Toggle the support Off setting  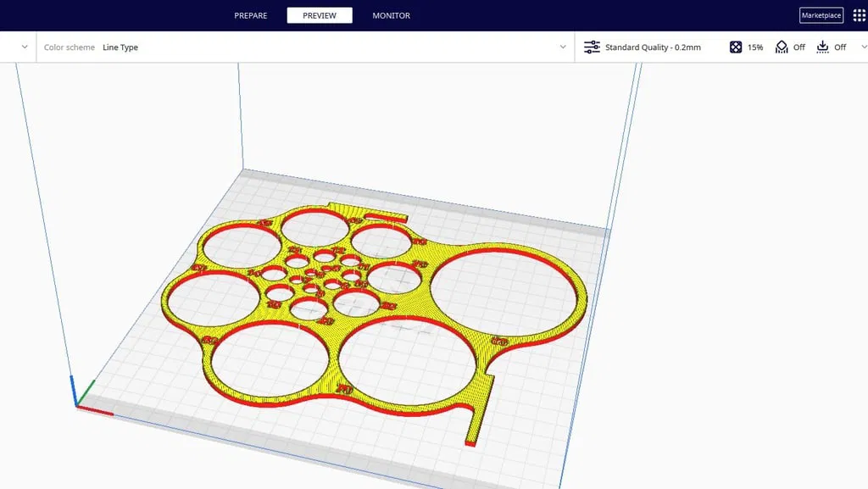798,47
